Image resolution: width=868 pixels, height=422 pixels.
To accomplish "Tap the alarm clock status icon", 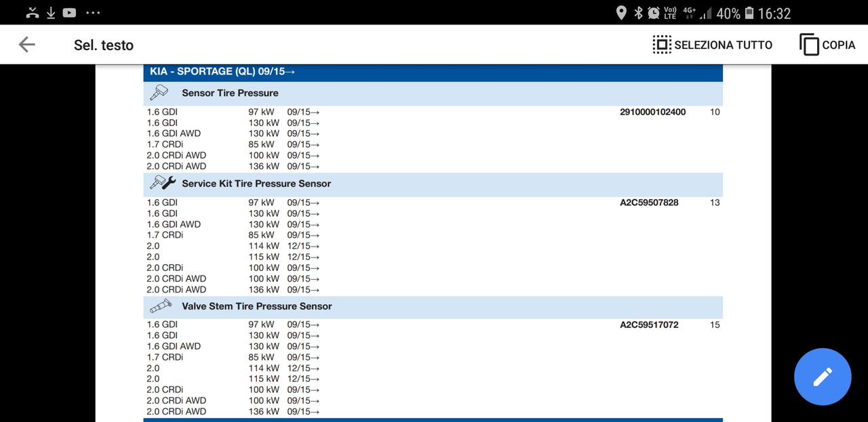I will pos(654,13).
